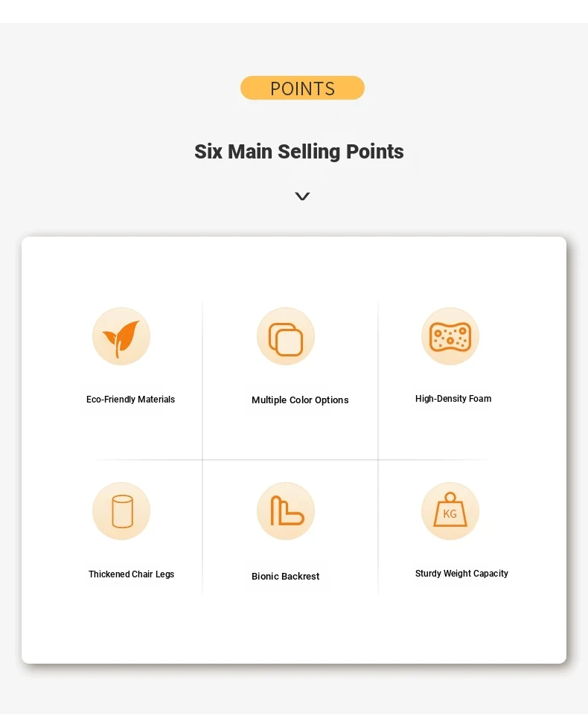The image size is (588, 715).
Task: Select the Multiple Color Options label
Action: point(300,400)
